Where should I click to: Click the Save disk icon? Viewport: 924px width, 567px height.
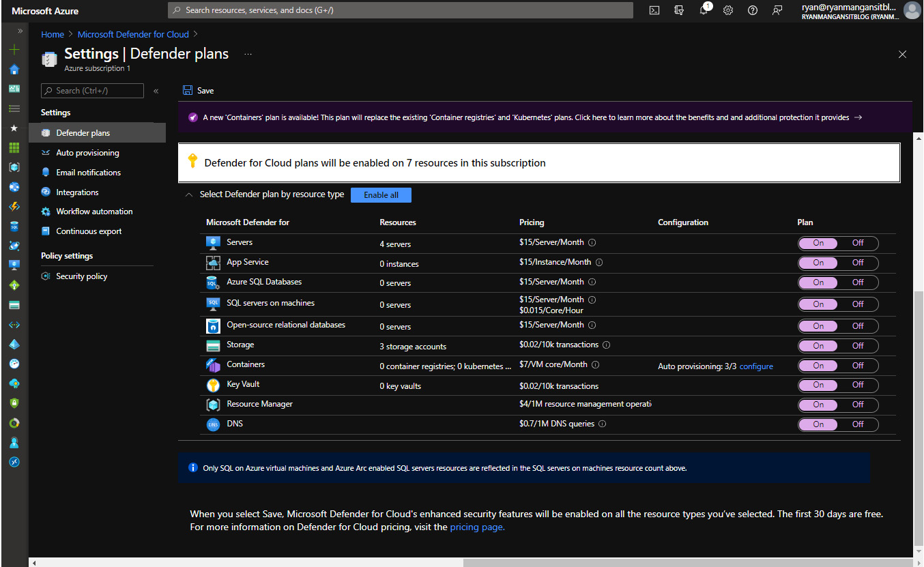pos(187,90)
